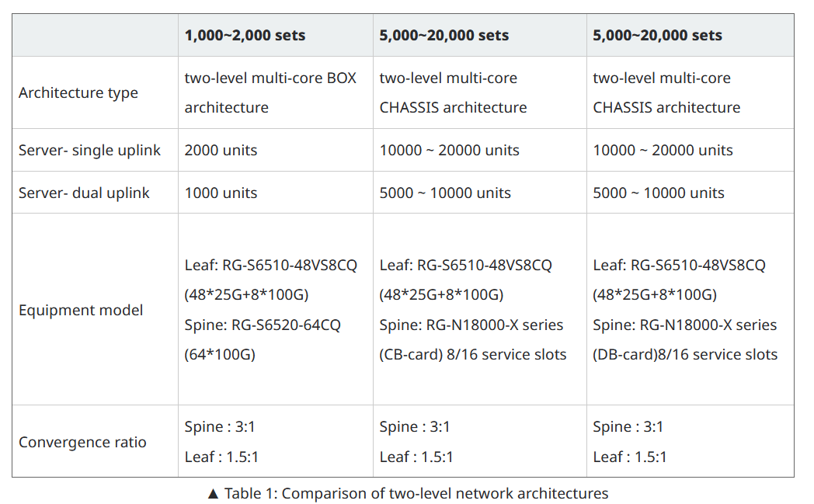Image resolution: width=814 pixels, height=504 pixels.
Task: Select the "Convergence ratio" row label
Action: click(82, 442)
